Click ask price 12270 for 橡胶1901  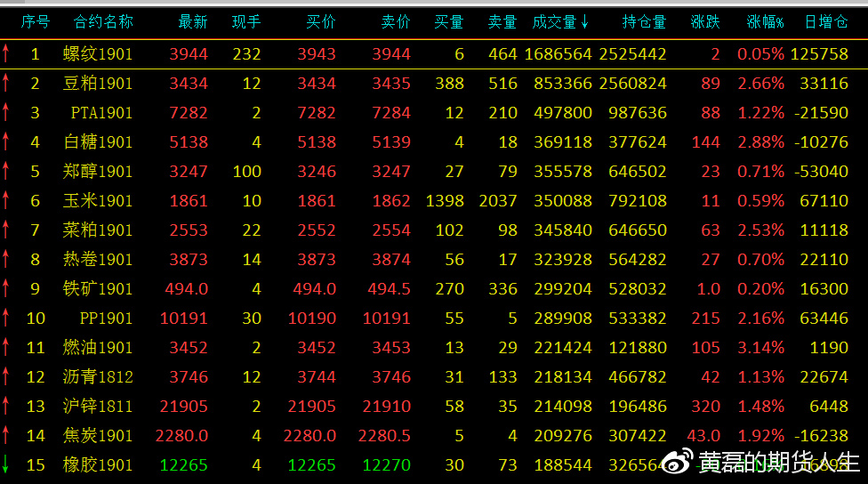click(386, 465)
